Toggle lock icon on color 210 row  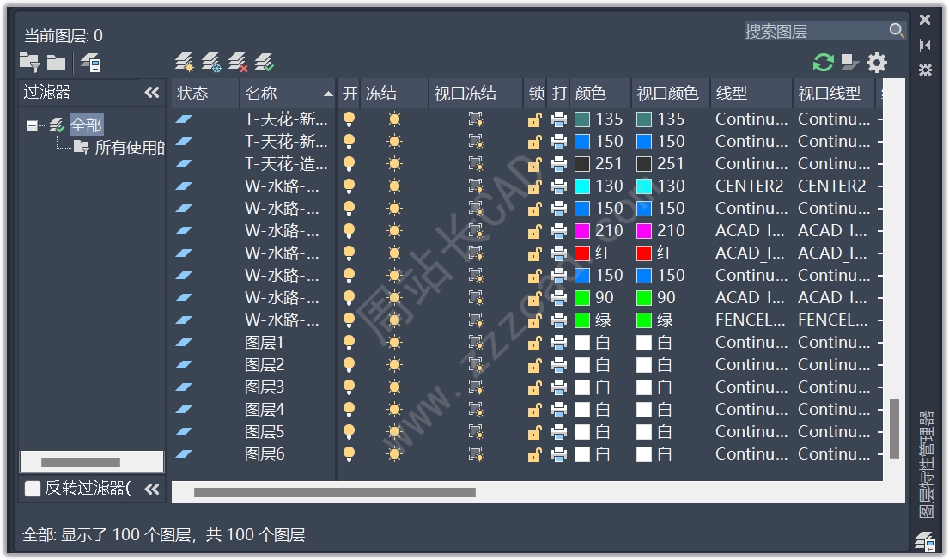click(x=534, y=231)
